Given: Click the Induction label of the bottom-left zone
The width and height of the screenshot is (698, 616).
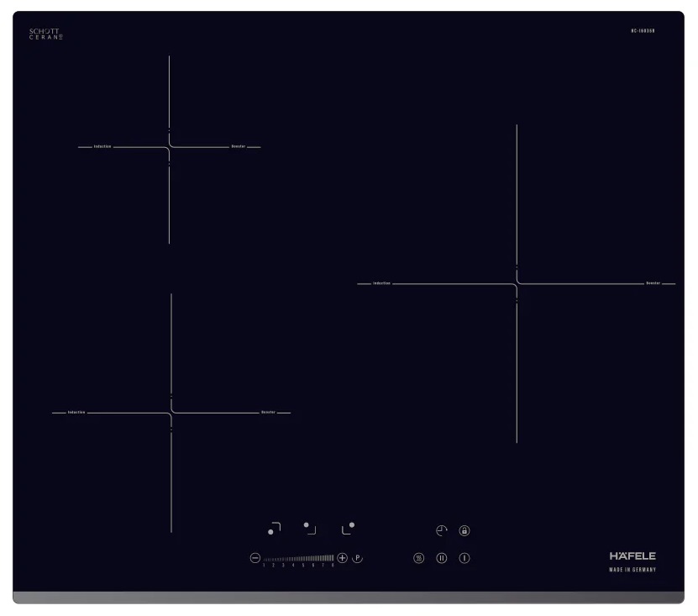Looking at the screenshot, I should point(76,413).
